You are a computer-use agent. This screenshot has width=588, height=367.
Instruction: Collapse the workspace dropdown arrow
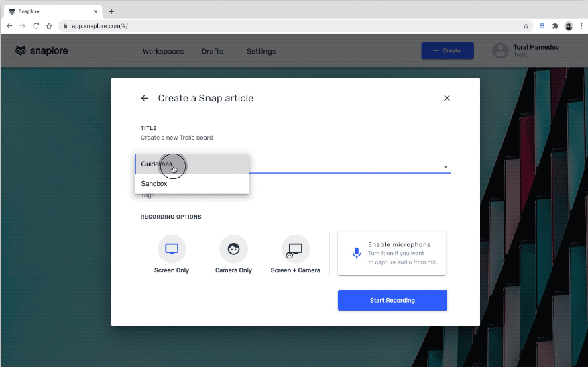pyautogui.click(x=445, y=167)
